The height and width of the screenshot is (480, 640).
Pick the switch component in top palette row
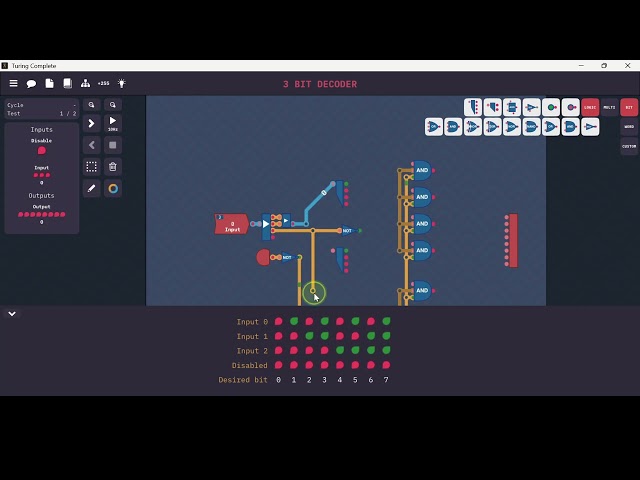pos(531,107)
